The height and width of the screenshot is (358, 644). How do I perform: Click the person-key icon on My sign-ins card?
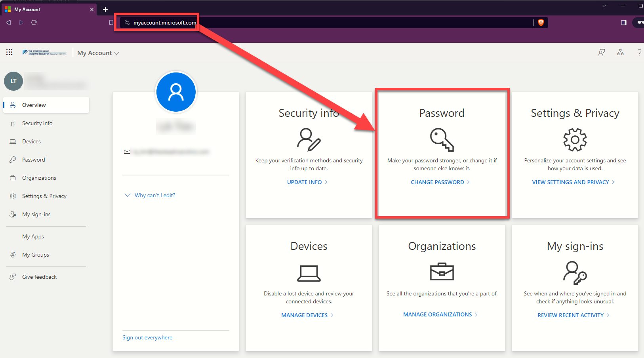coord(575,272)
